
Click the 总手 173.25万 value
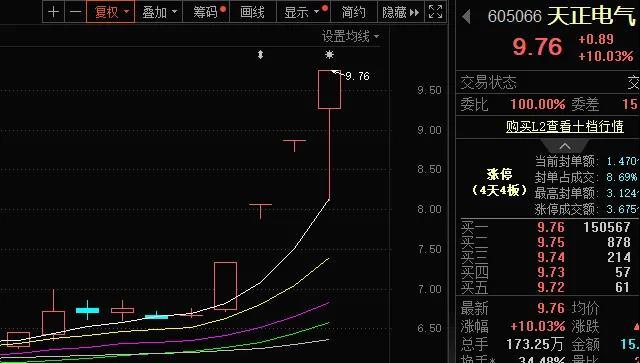(535, 344)
